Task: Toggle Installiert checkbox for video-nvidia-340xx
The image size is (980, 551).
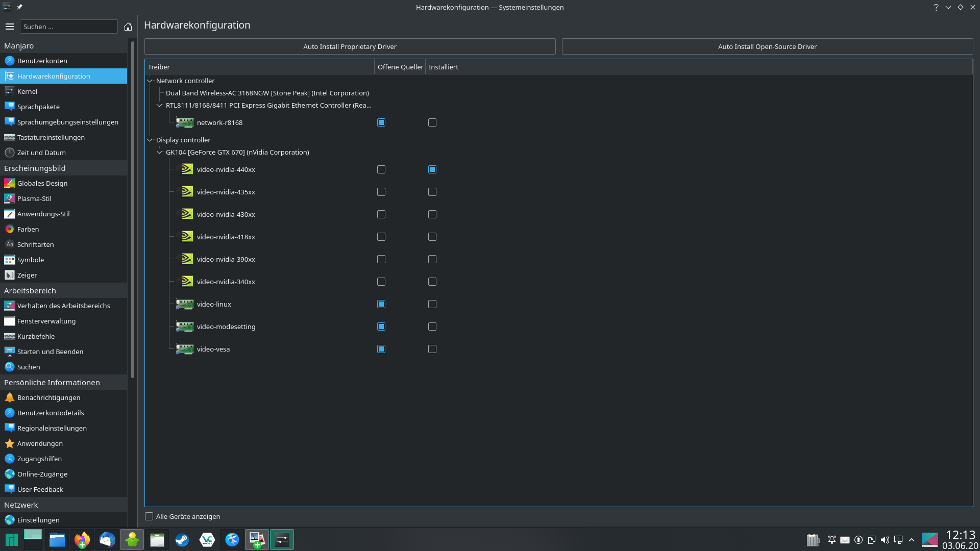Action: (x=432, y=282)
